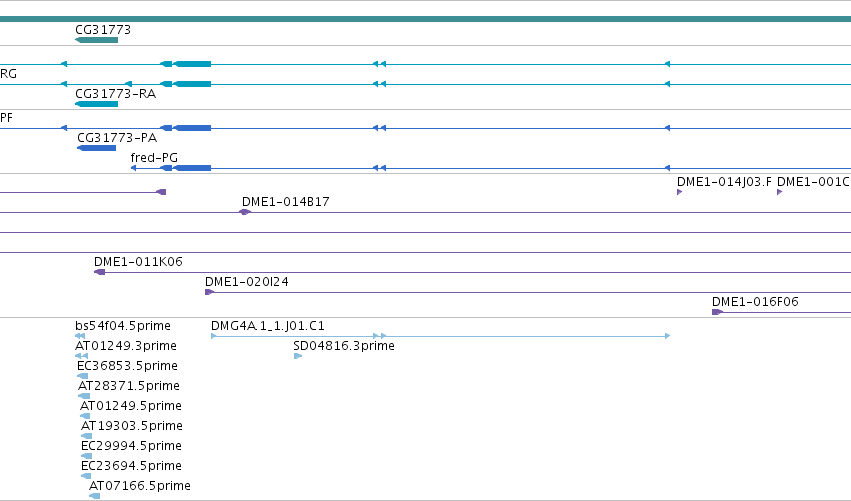Click the RG transcript label
Screen dimensions: 851x501
(x=8, y=74)
